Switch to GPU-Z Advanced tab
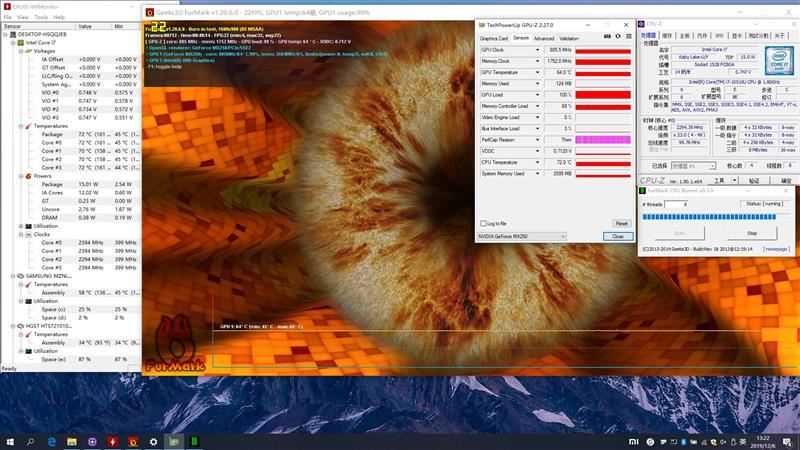Screen dimensions: 800x450 coord(544,38)
